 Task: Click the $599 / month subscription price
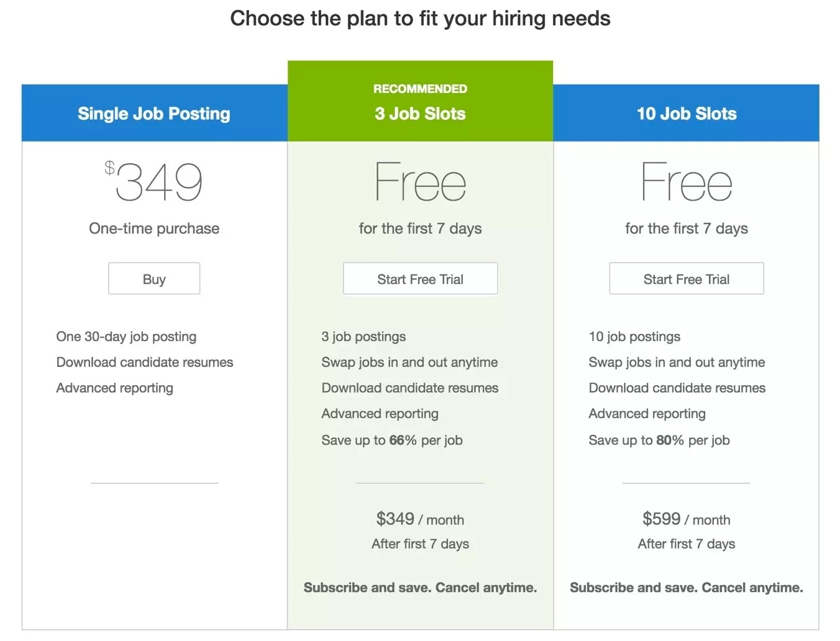pyautogui.click(x=686, y=519)
